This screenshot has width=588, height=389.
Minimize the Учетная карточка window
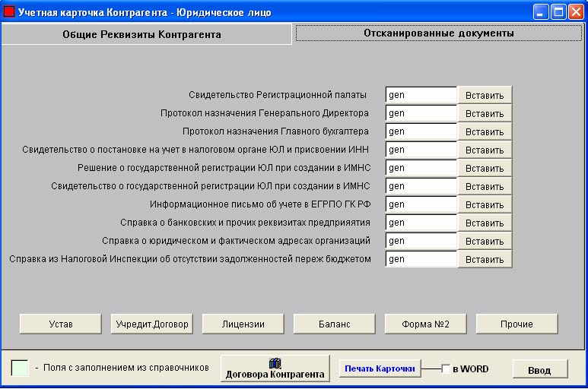click(x=540, y=12)
